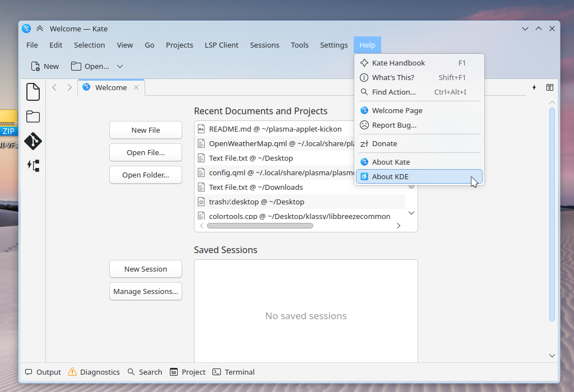Open trash desktop file from recent list
Screen dimensions: 574x392
pyautogui.click(x=300, y=202)
